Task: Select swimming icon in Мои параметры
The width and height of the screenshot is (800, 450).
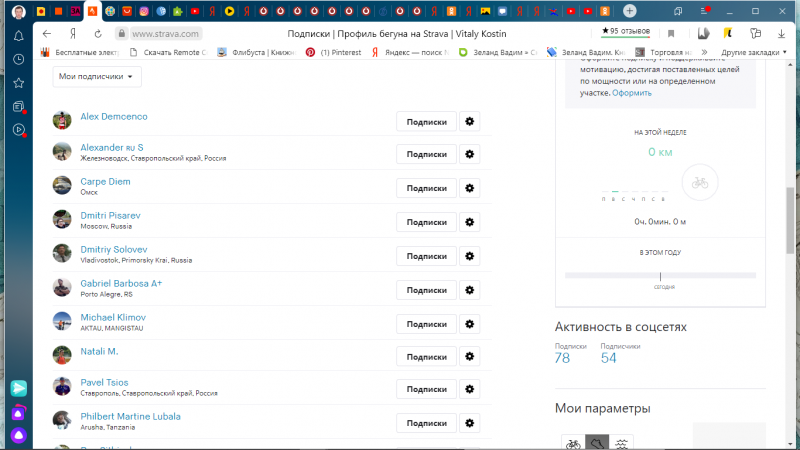Action: point(621,443)
